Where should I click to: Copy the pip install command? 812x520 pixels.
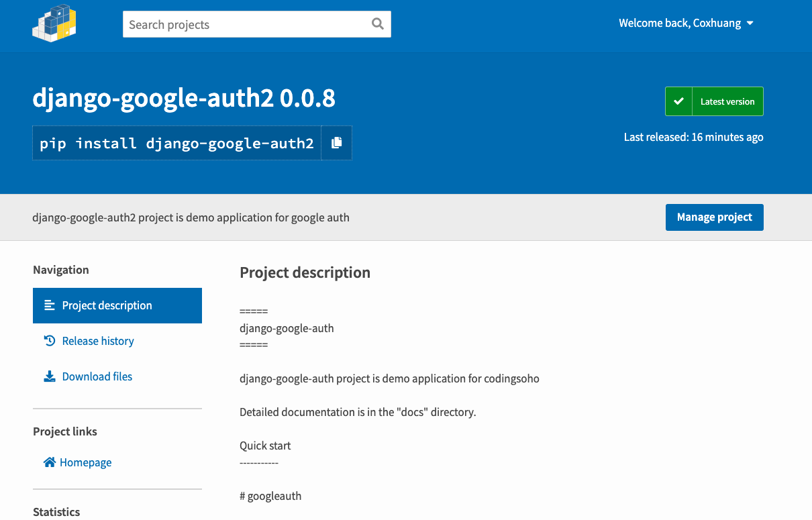(337, 143)
